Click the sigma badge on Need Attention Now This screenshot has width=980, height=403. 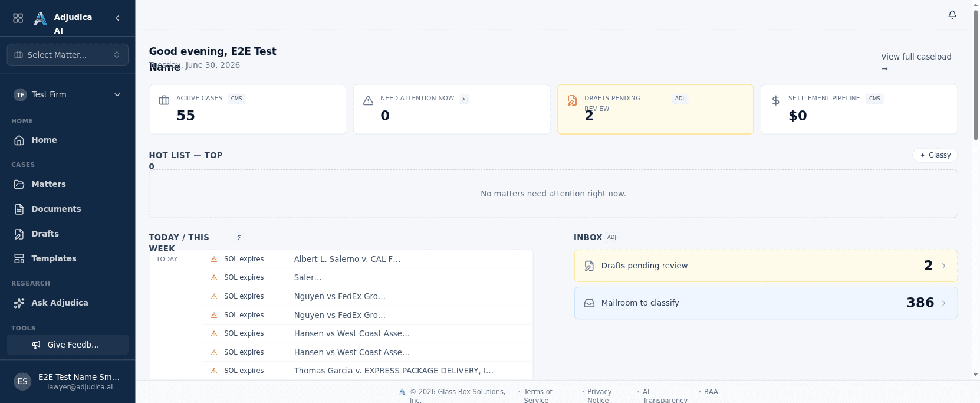pyautogui.click(x=464, y=99)
